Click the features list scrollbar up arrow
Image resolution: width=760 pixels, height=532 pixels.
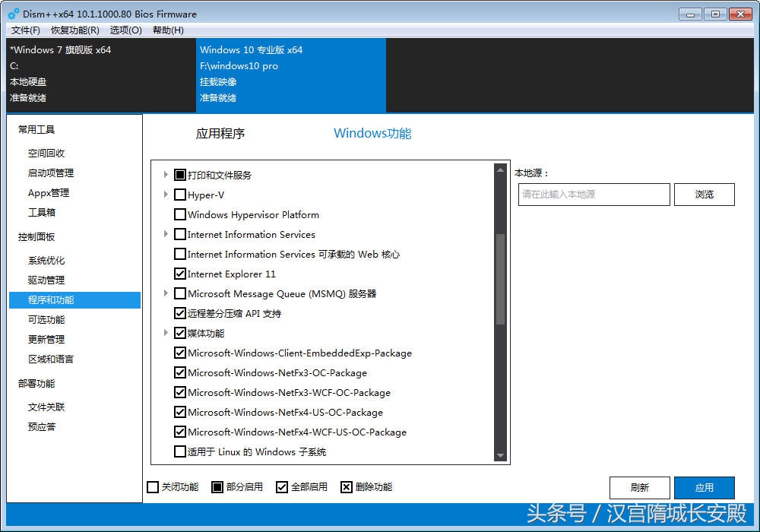(x=500, y=170)
